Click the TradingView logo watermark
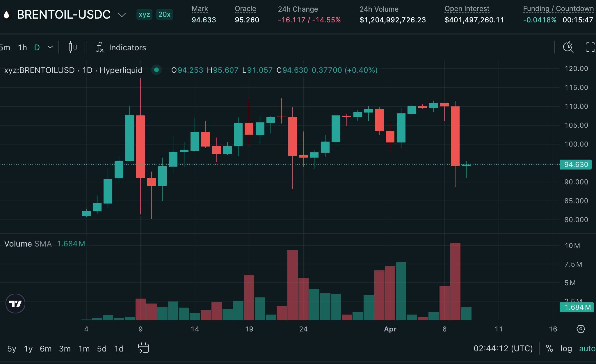596x364 pixels. (x=15, y=303)
